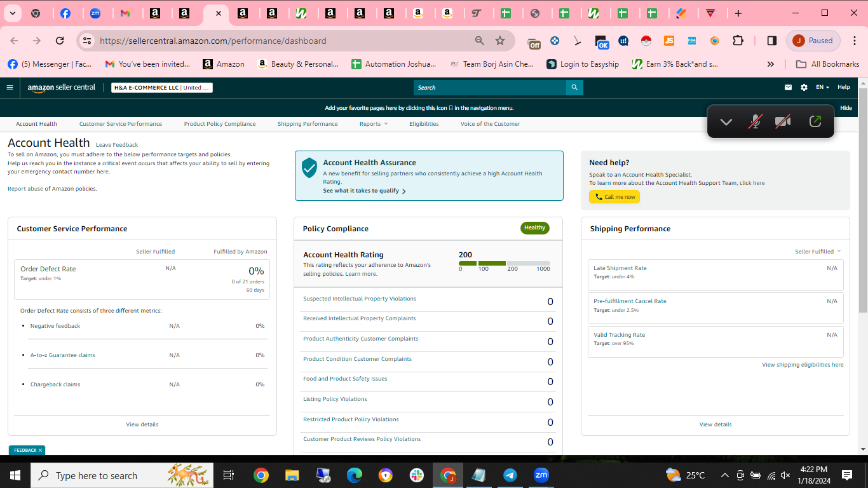The width and height of the screenshot is (868, 488).
Task: Click View details under Customer Service Performance
Action: point(142,424)
